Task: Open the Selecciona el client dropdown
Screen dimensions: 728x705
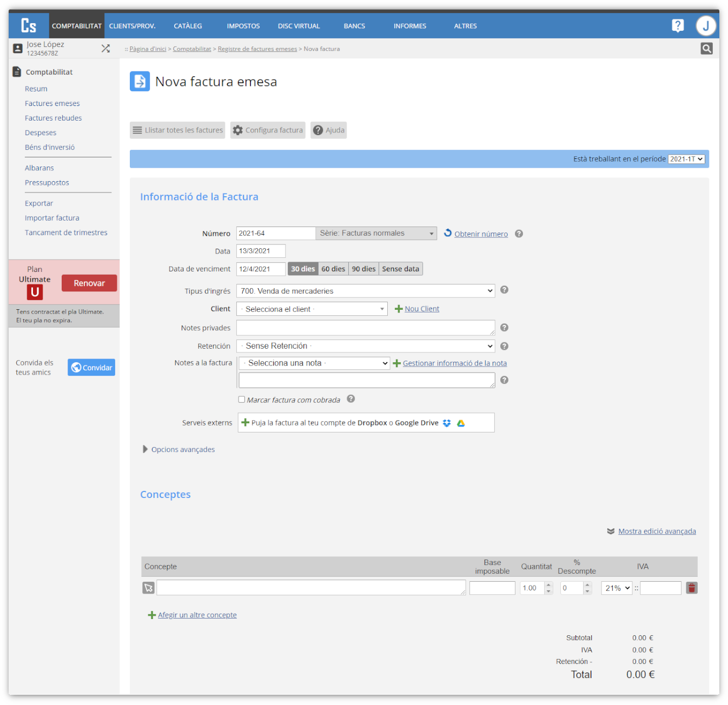Action: (312, 309)
